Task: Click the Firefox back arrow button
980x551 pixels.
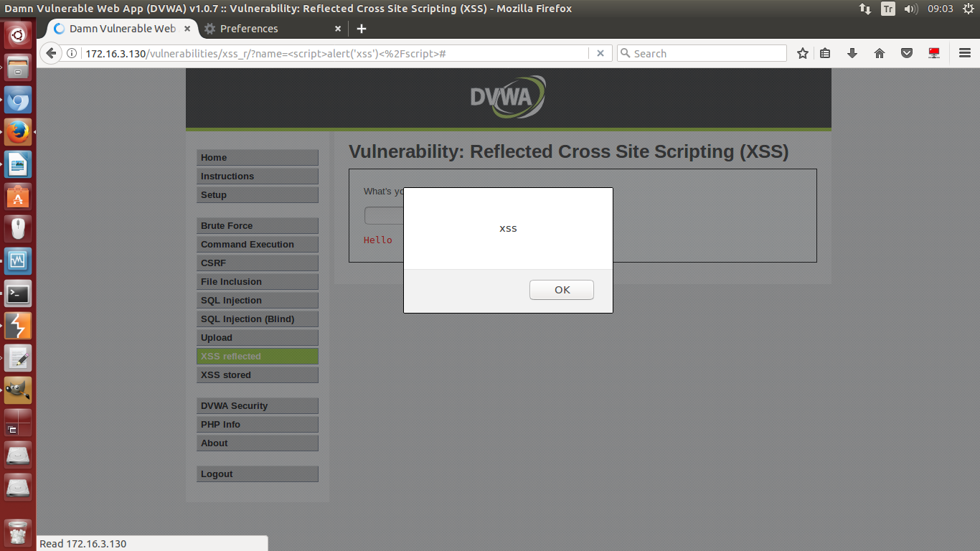Action: coord(51,53)
